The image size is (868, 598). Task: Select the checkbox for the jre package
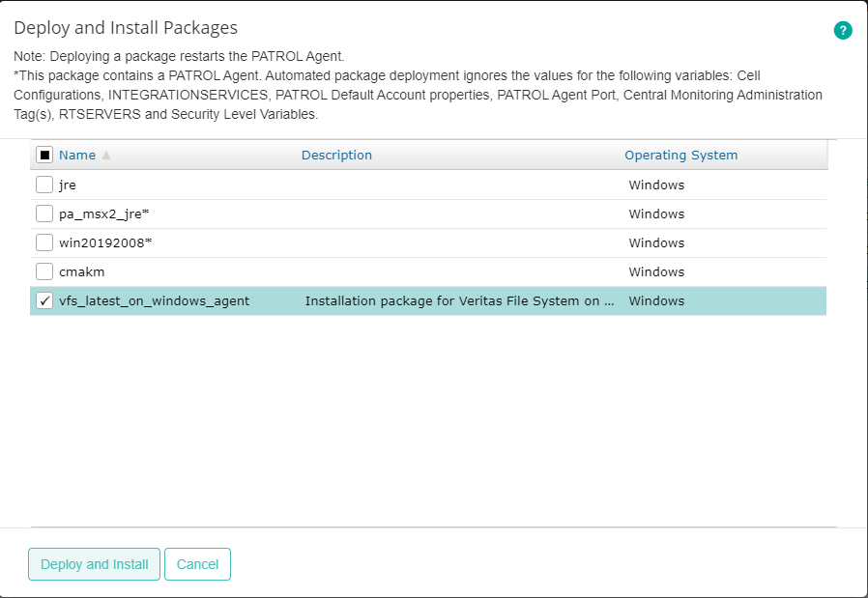click(x=43, y=184)
